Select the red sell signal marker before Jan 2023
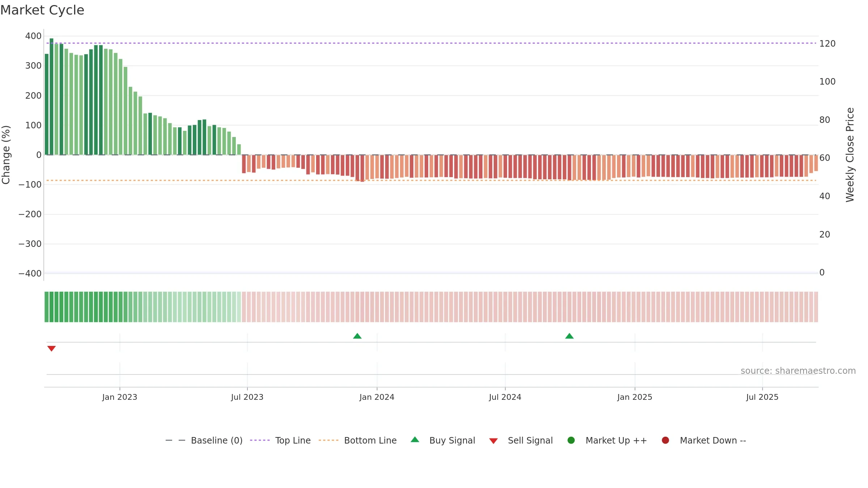The image size is (868, 488). [x=51, y=348]
